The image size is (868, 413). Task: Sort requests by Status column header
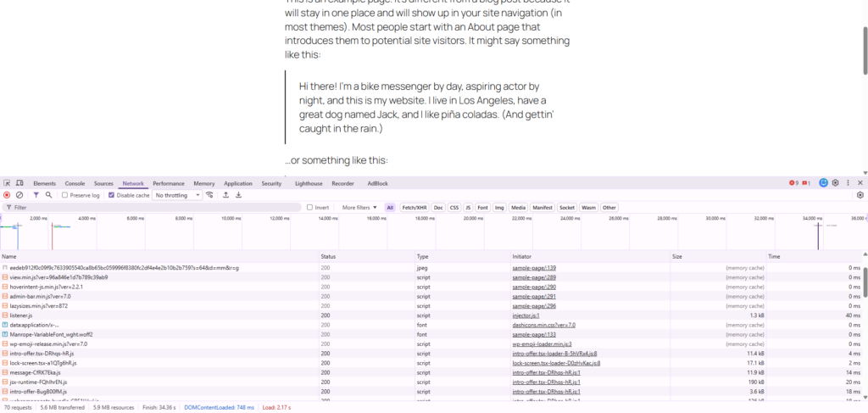tap(367, 256)
